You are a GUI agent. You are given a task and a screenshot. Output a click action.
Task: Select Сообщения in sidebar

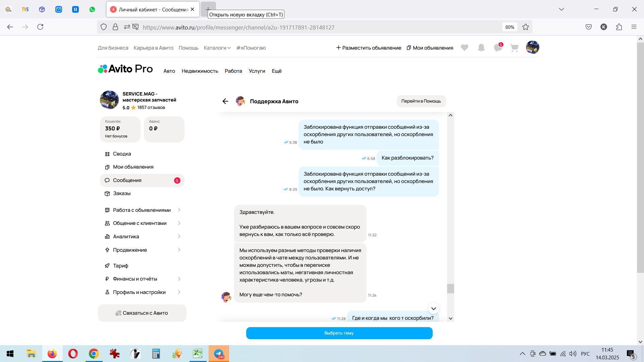click(x=142, y=180)
